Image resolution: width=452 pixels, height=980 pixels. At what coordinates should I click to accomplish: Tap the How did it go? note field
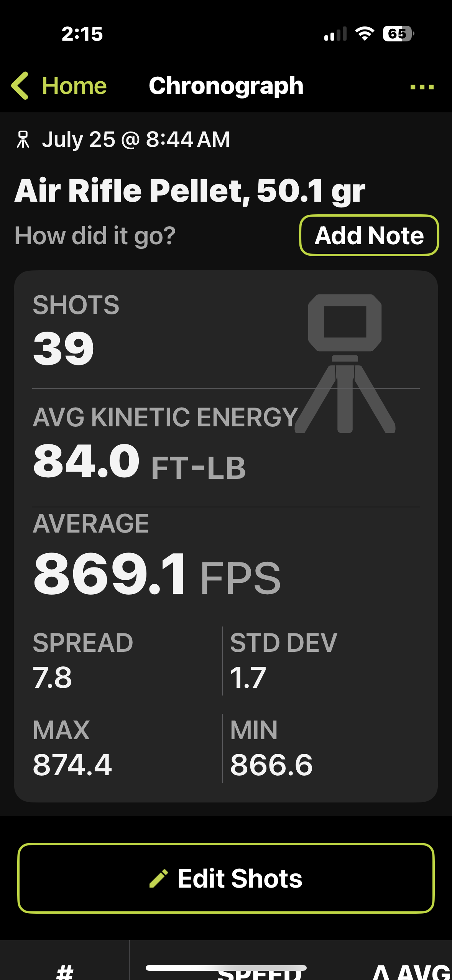[95, 235]
